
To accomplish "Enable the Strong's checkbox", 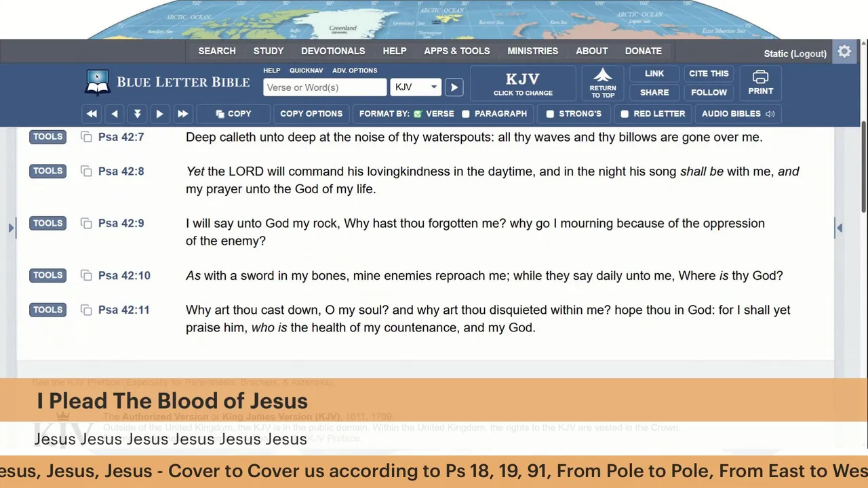I will click(550, 114).
